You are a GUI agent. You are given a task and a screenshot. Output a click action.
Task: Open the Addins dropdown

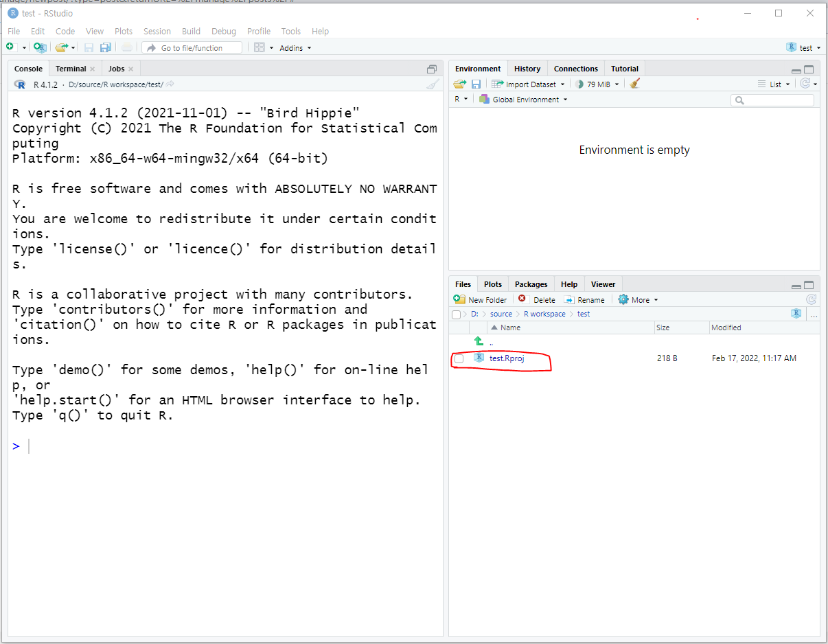(x=295, y=48)
